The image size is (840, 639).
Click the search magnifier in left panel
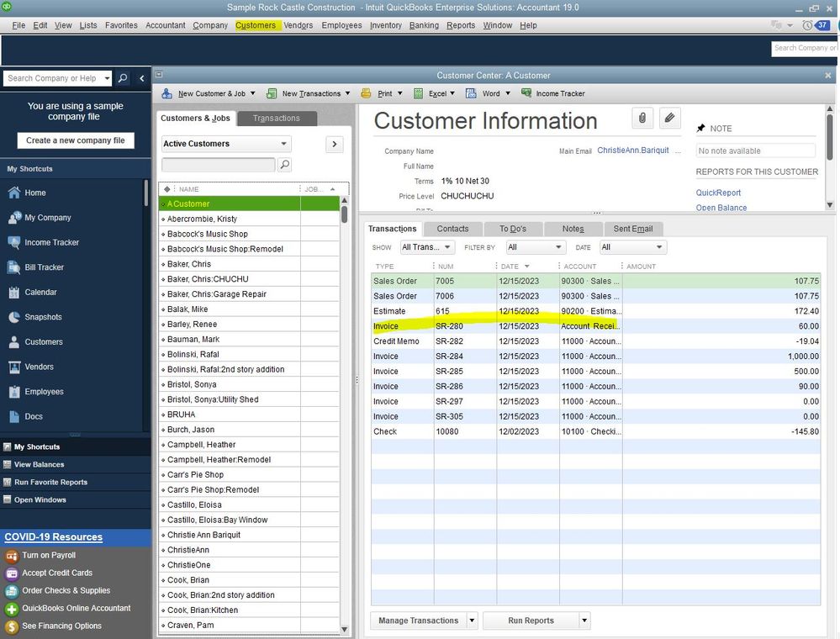click(123, 78)
